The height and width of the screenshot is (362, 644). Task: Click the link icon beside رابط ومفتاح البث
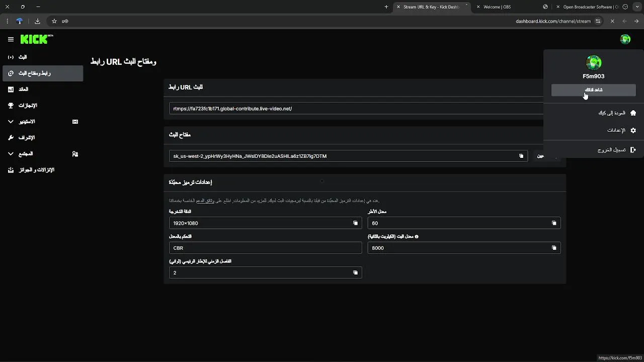tap(11, 73)
